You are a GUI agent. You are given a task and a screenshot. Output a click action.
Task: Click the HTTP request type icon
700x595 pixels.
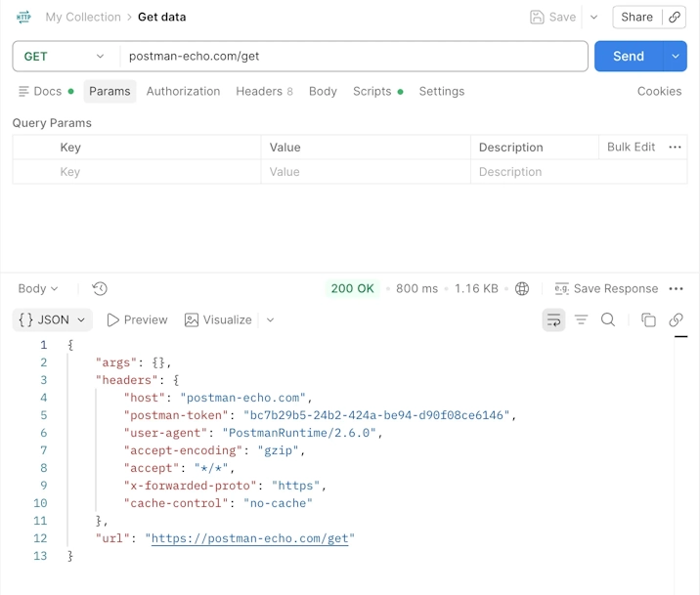coord(23,17)
